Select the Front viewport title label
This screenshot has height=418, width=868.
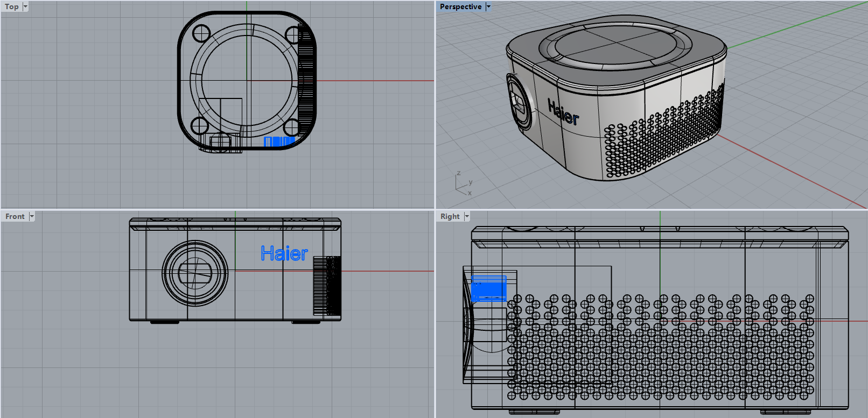pyautogui.click(x=15, y=216)
